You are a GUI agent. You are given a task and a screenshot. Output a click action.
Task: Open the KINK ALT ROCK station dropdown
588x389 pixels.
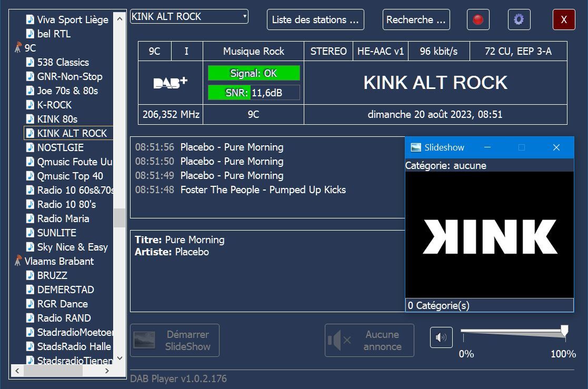[x=189, y=16]
